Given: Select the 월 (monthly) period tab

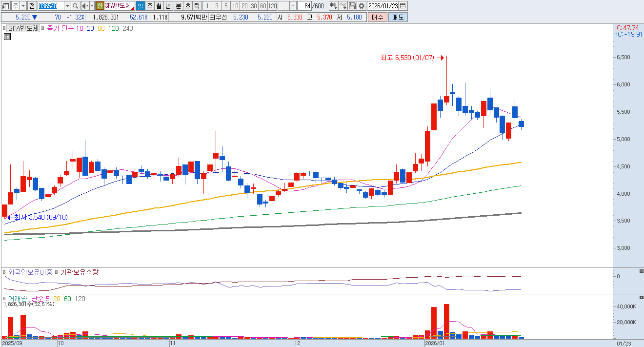Looking at the screenshot, I should 159,6.
